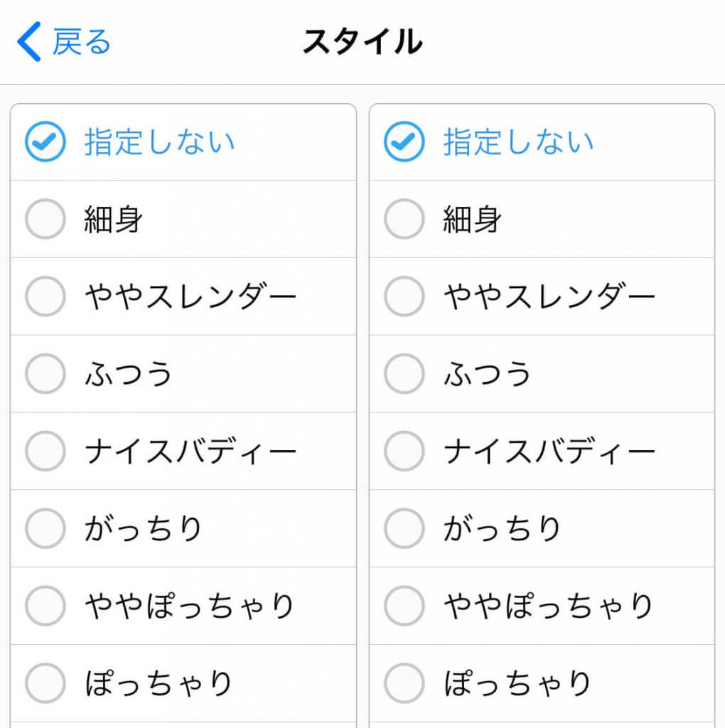Viewport: 725px width, 728px height.
Task: Choose 細身 radio in right list
Action: [x=404, y=219]
